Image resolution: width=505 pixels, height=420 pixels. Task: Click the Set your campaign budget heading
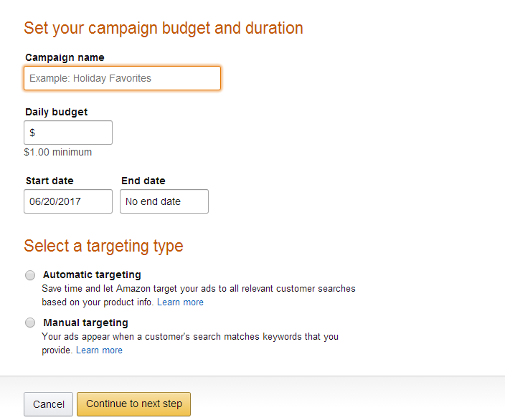click(x=164, y=29)
